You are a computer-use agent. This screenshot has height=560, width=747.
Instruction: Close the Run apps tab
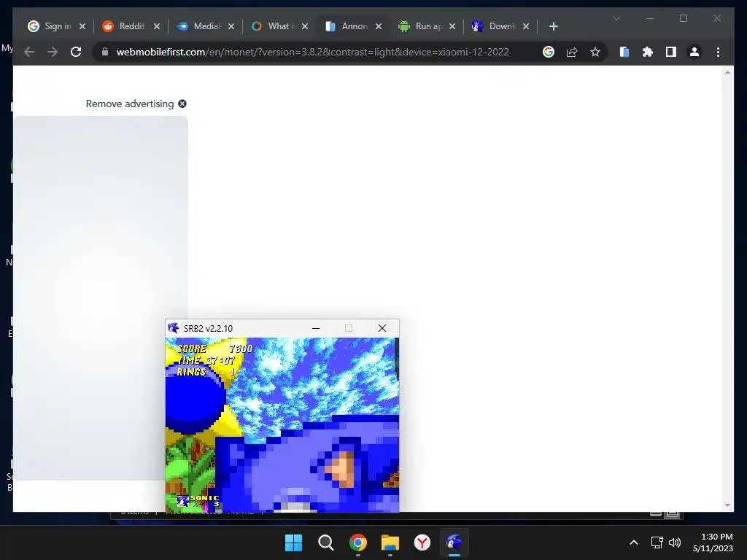coord(452,26)
